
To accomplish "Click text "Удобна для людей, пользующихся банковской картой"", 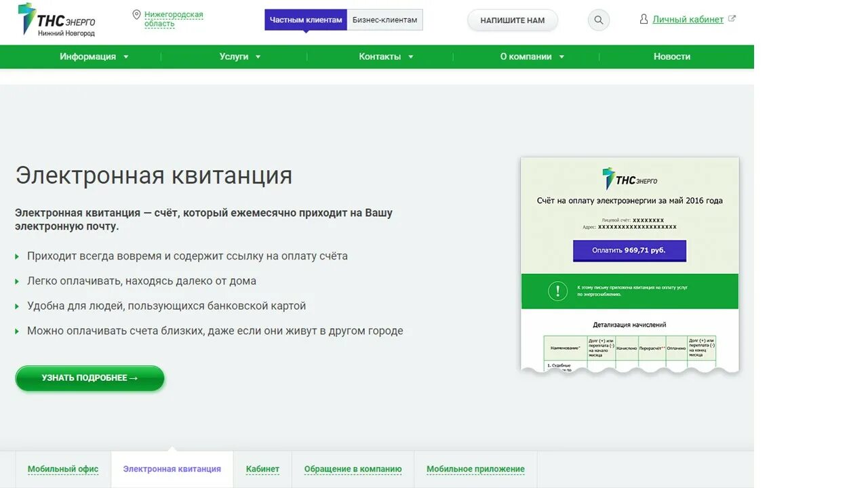I will [x=167, y=306].
